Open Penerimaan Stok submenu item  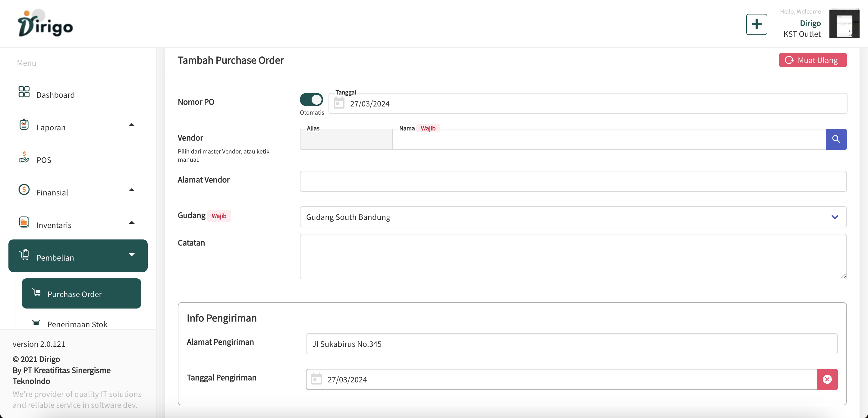(x=77, y=324)
